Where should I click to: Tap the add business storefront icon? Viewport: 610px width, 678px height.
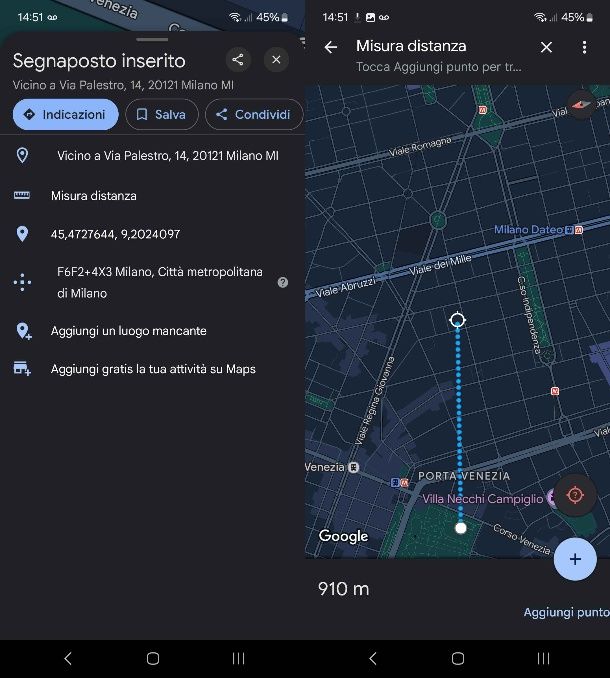point(22,369)
